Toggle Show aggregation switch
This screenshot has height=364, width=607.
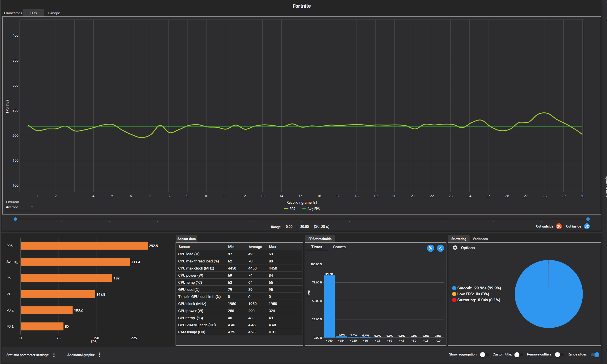[484, 355]
